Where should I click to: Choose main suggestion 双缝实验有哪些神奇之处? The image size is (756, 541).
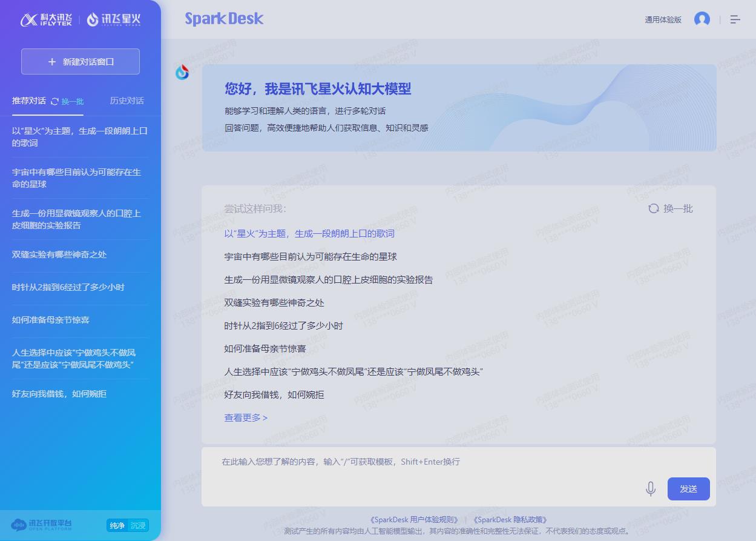coord(274,303)
